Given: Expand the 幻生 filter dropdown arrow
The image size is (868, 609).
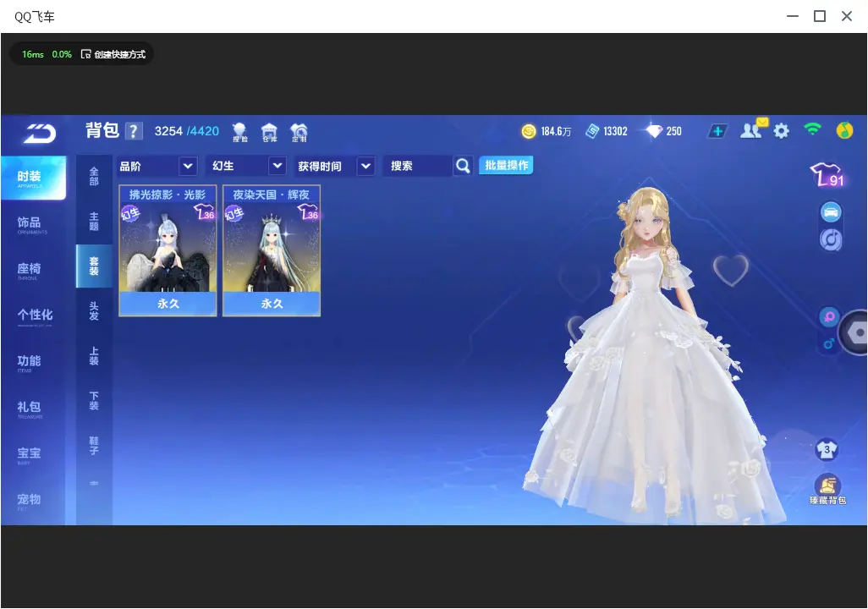Looking at the screenshot, I should coord(277,166).
